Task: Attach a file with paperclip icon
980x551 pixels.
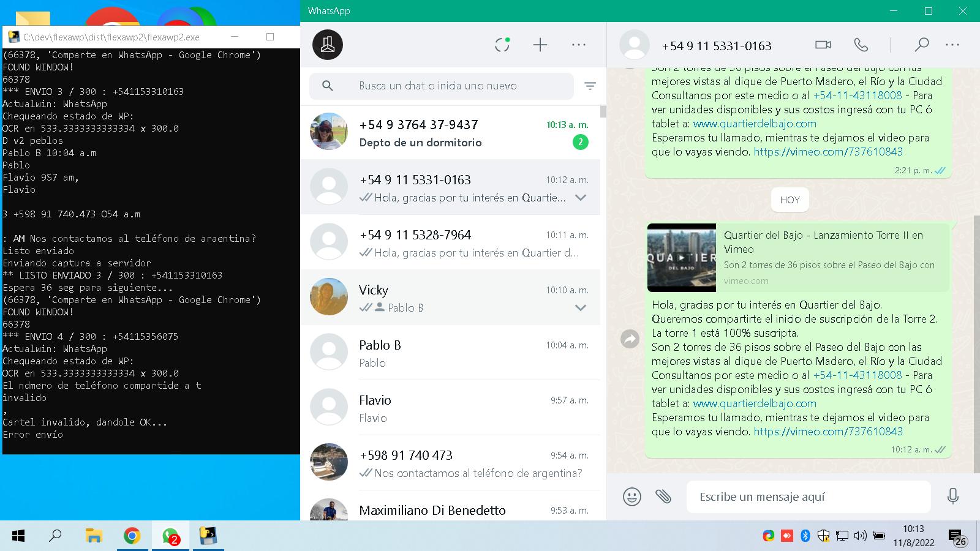Action: tap(663, 497)
